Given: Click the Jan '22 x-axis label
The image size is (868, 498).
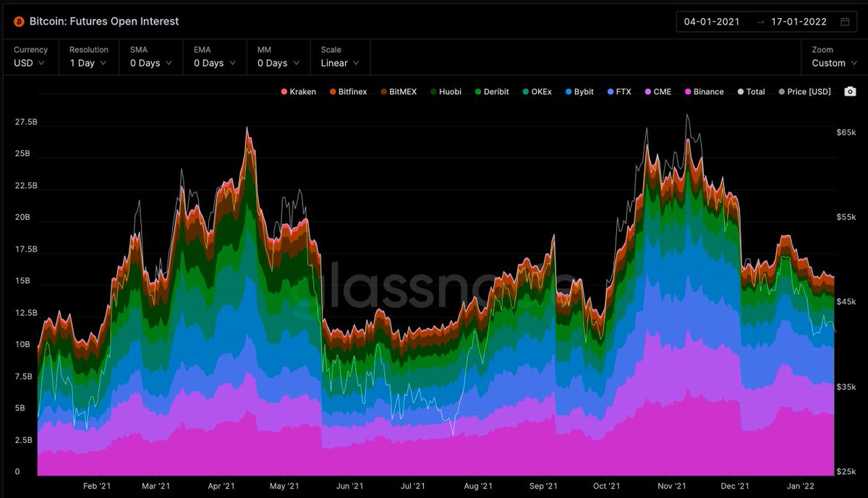Looking at the screenshot, I should click(x=799, y=487).
